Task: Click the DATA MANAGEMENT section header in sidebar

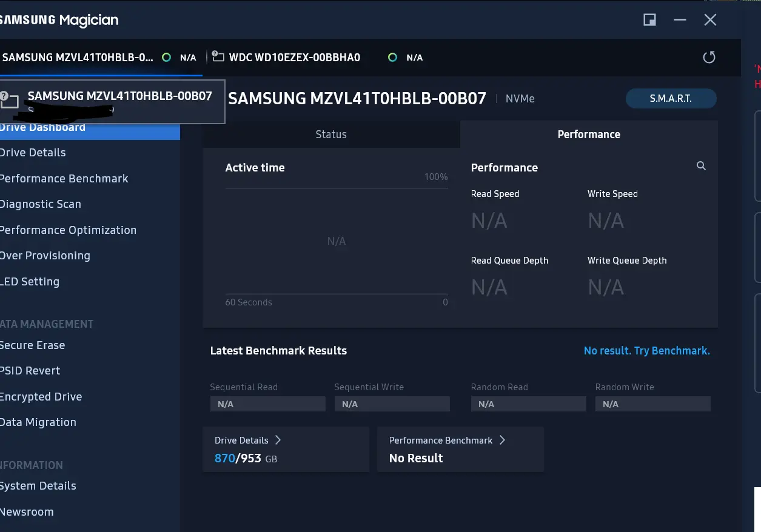Action: pos(47,324)
